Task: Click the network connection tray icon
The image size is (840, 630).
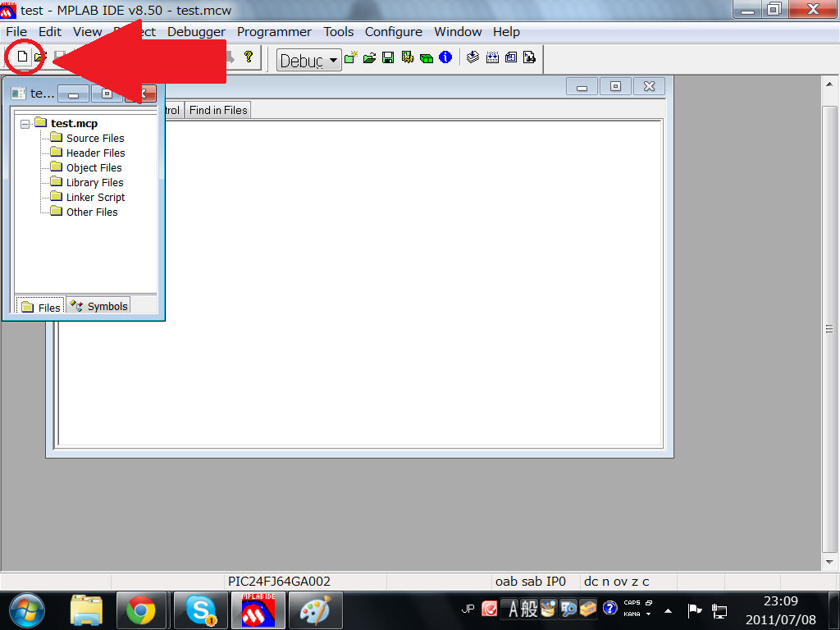Action: (719, 610)
